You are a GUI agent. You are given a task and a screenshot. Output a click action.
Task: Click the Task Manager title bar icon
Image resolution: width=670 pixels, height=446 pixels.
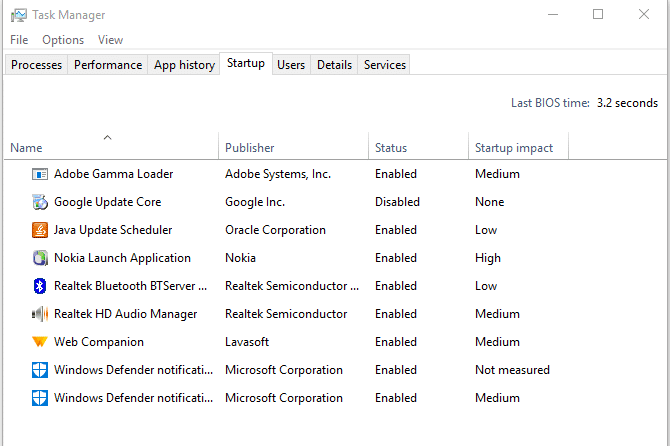pos(19,15)
